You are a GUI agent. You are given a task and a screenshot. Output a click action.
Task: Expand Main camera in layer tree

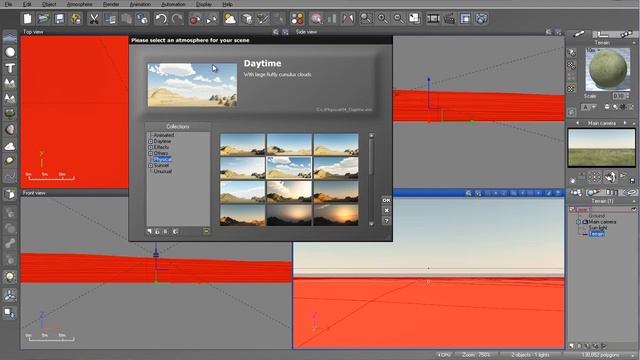point(578,222)
